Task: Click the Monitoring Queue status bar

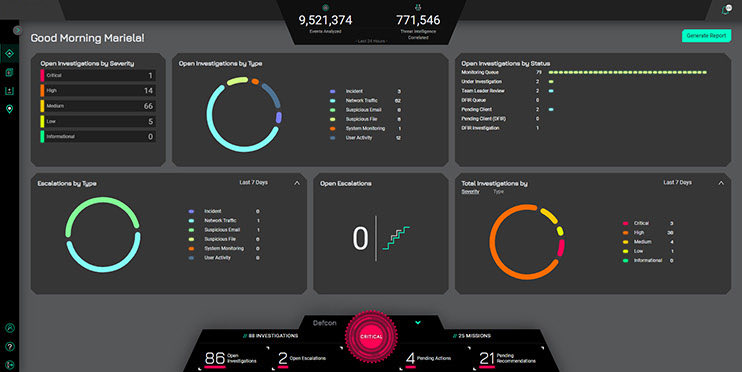Action: click(627, 72)
